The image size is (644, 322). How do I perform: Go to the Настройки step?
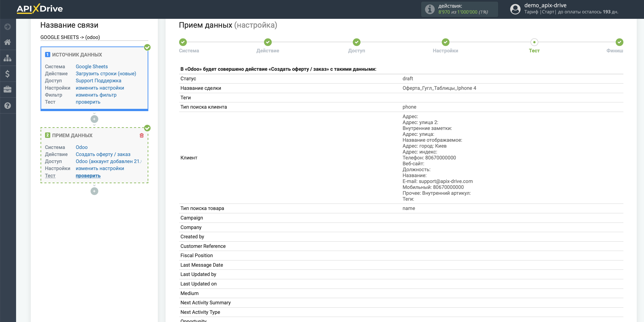click(x=445, y=42)
